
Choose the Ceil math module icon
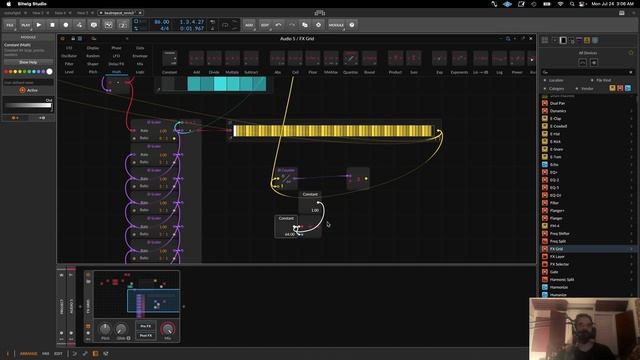click(x=295, y=58)
